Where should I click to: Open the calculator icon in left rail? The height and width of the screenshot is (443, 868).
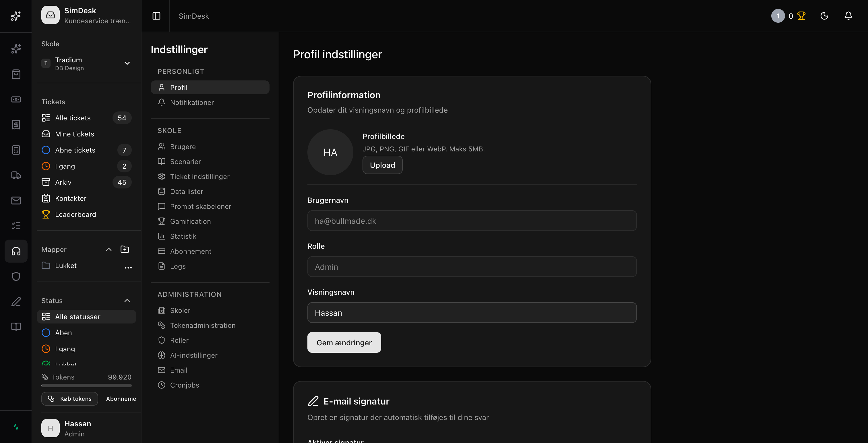pos(16,150)
